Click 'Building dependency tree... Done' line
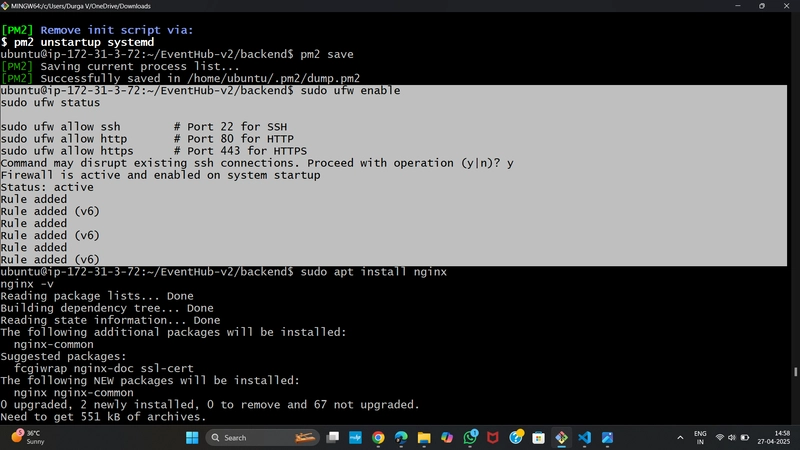The width and height of the screenshot is (800, 450). (107, 308)
